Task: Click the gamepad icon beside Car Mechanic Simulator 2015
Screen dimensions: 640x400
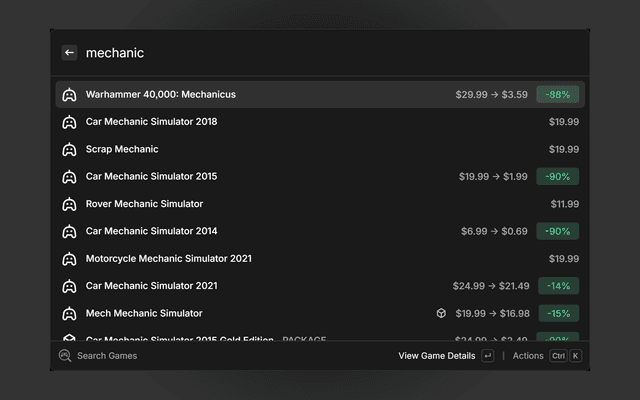Action: [x=69, y=177]
